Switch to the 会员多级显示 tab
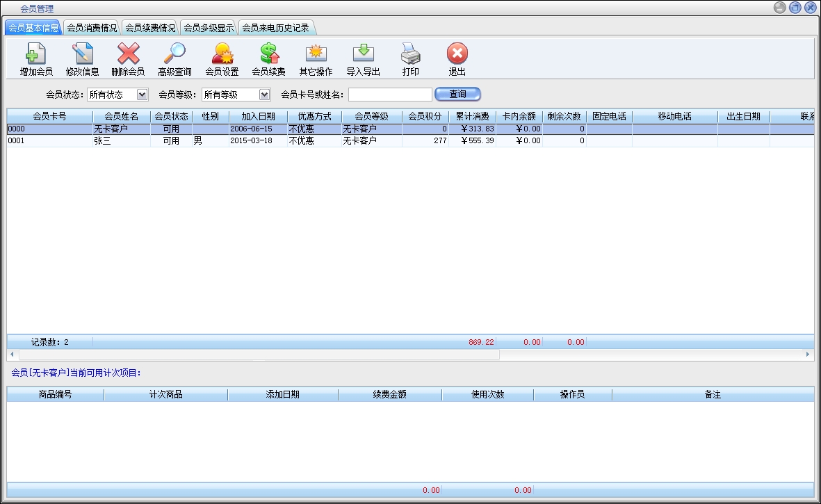821x504 pixels. point(209,29)
